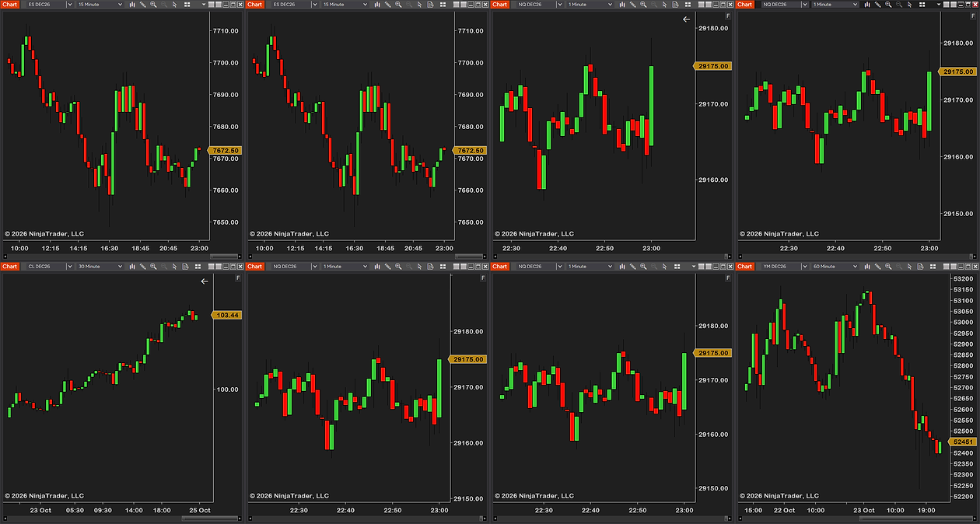Expand ES DEC26 instrument dropdown in top-left chart
The image size is (980, 524).
pos(70,5)
